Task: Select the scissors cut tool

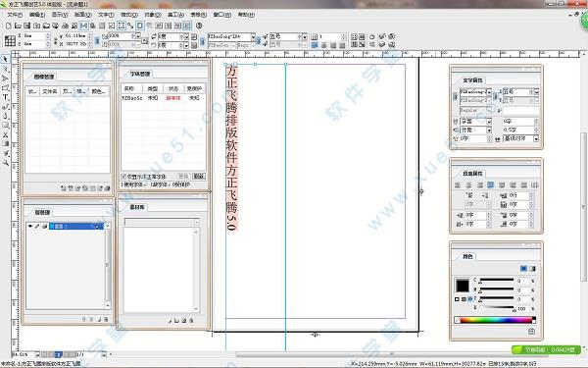Action: pos(5,134)
